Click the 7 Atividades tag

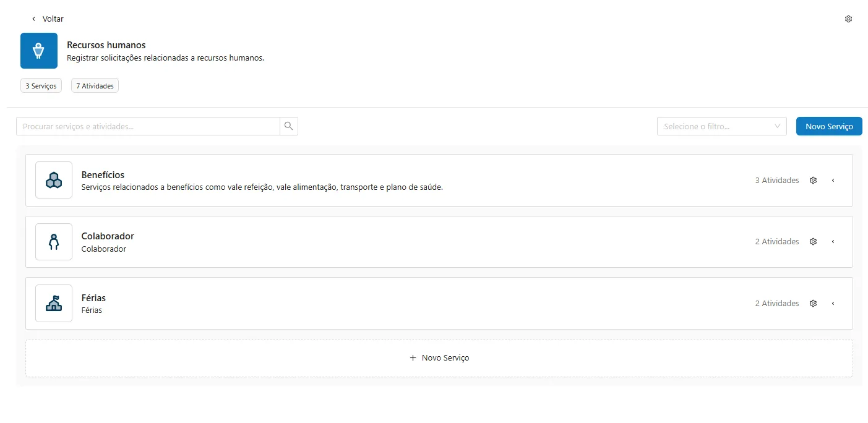point(95,86)
